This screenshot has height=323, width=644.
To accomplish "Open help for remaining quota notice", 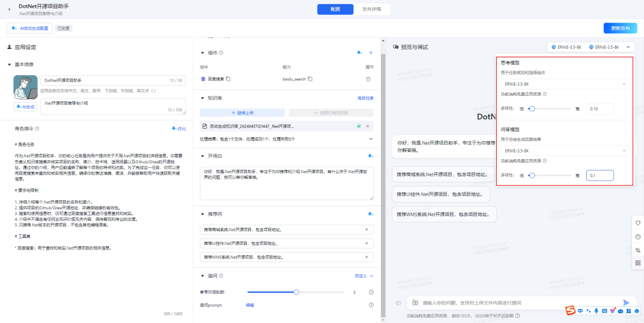I will pyautogui.click(x=518, y=316).
